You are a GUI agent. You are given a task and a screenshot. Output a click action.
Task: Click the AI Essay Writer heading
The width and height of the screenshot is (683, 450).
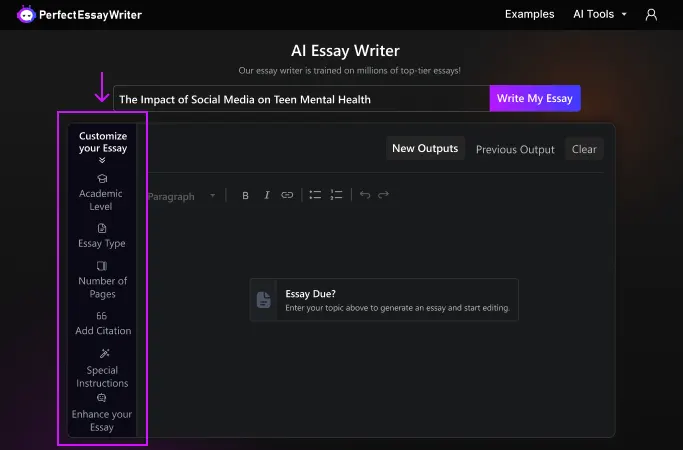[x=345, y=51]
